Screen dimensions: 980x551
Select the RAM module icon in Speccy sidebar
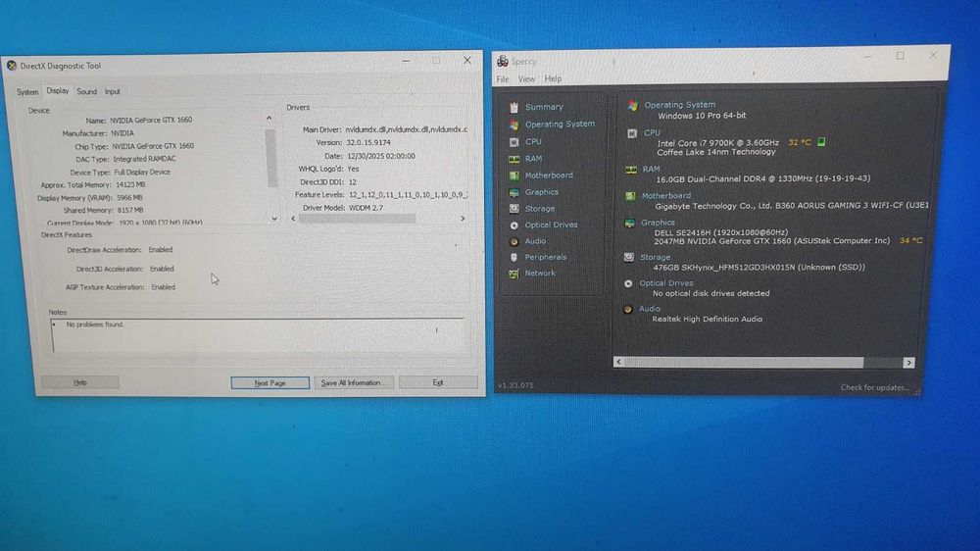coord(514,159)
